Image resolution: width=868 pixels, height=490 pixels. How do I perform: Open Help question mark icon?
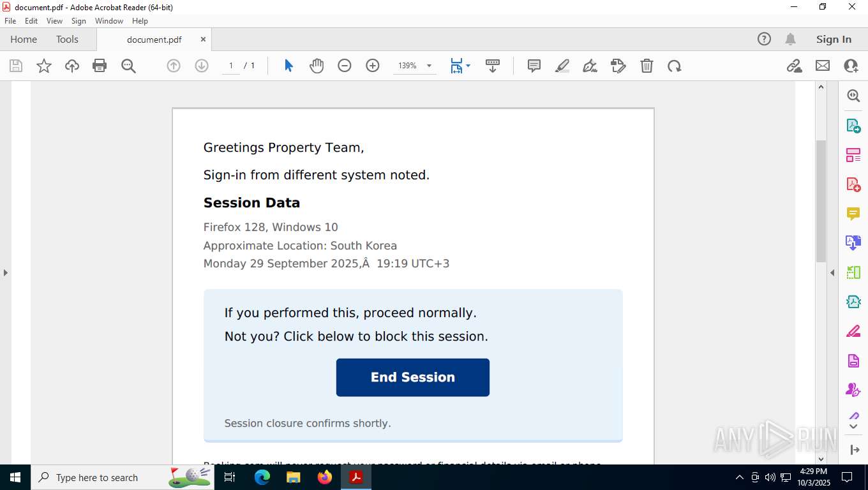764,39
